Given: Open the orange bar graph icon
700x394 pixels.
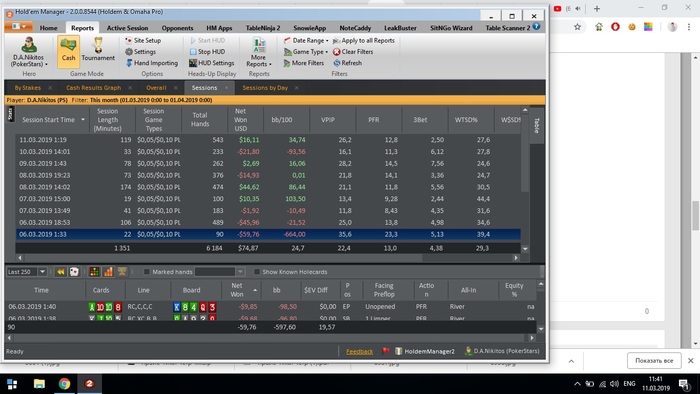Looking at the screenshot, I should click(x=108, y=272).
